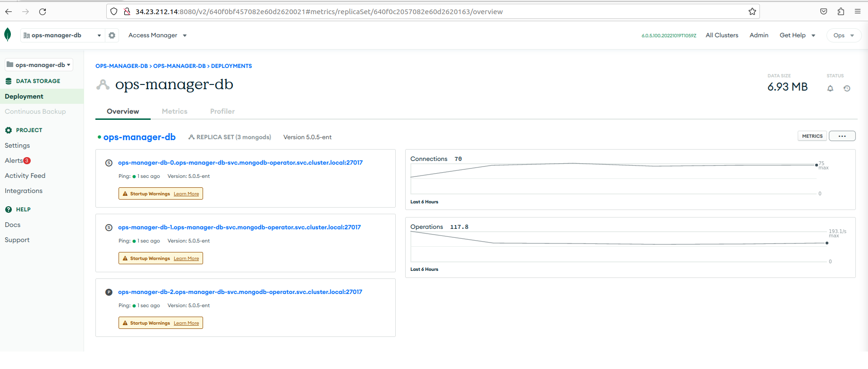Viewport: 868px width, 369px height.
Task: Switch to the Profiler tab
Action: (x=222, y=111)
